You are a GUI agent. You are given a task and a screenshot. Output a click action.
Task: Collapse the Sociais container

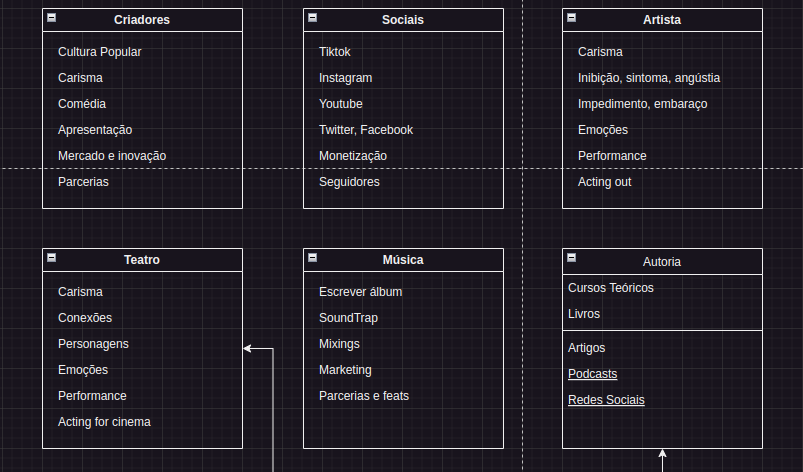tap(313, 18)
